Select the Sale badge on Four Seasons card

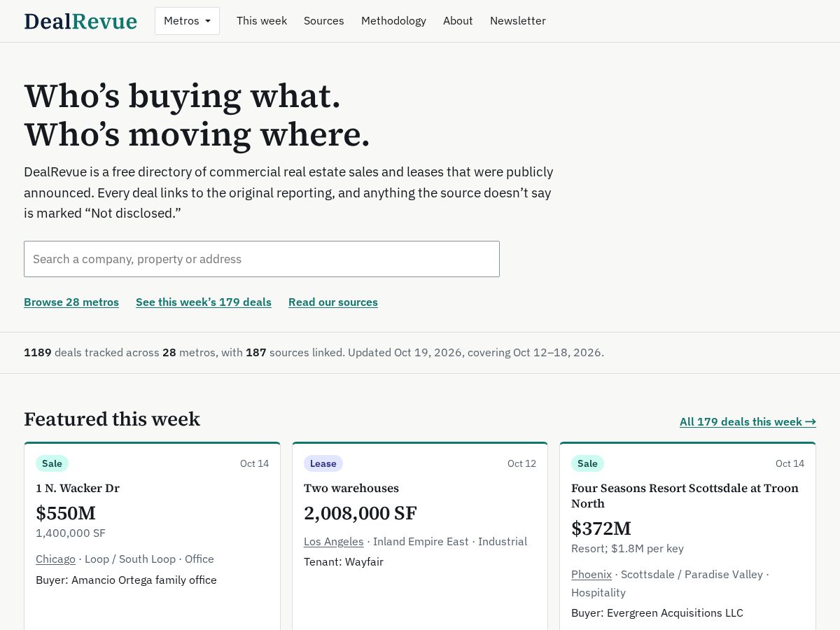click(587, 463)
